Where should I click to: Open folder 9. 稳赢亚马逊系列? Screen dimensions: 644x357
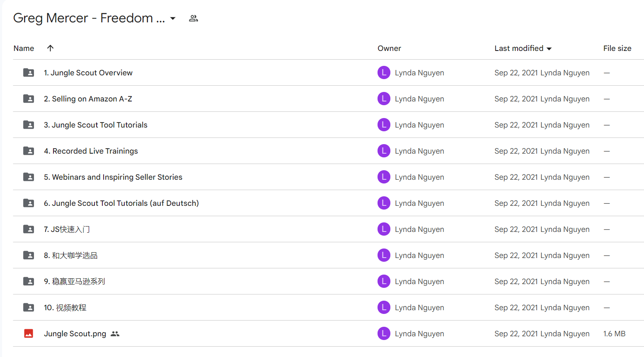75,282
